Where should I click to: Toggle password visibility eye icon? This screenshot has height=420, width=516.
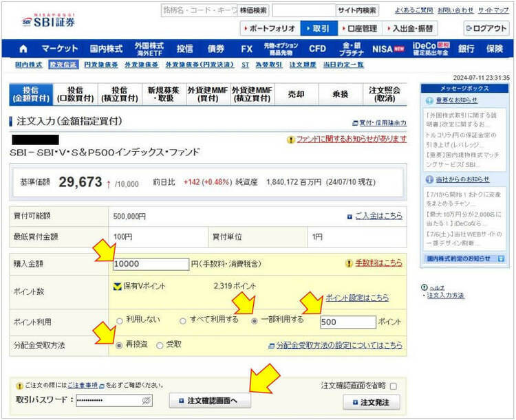tap(146, 400)
